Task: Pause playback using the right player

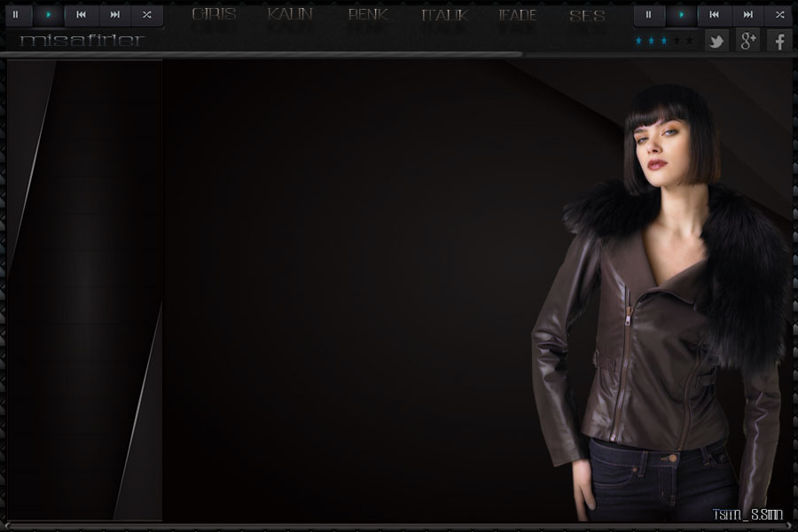Action: coord(649,15)
